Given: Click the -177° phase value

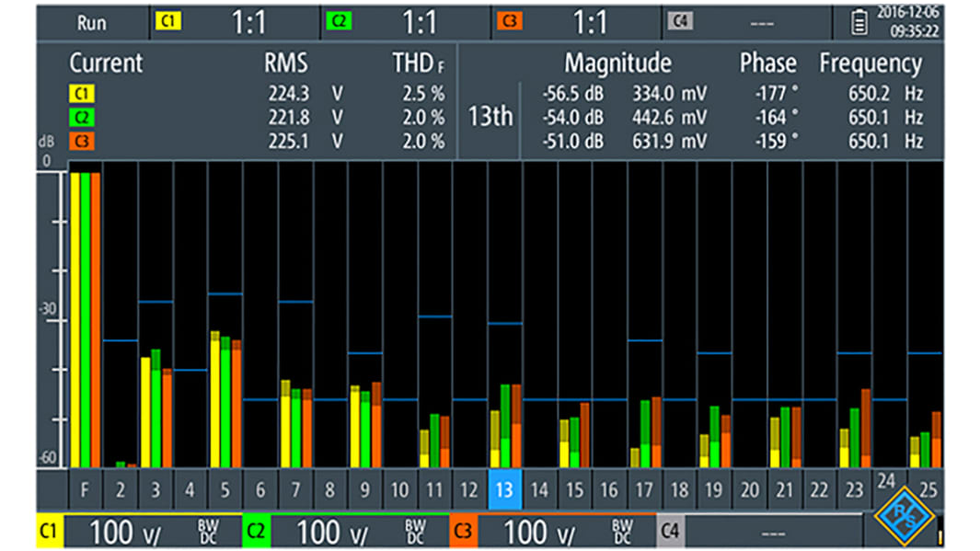Looking at the screenshot, I should 776,94.
